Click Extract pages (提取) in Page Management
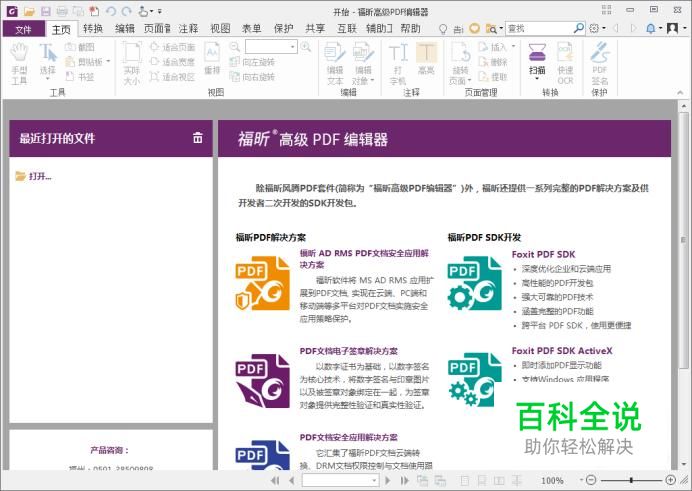The height and width of the screenshot is (491, 692). (x=493, y=77)
